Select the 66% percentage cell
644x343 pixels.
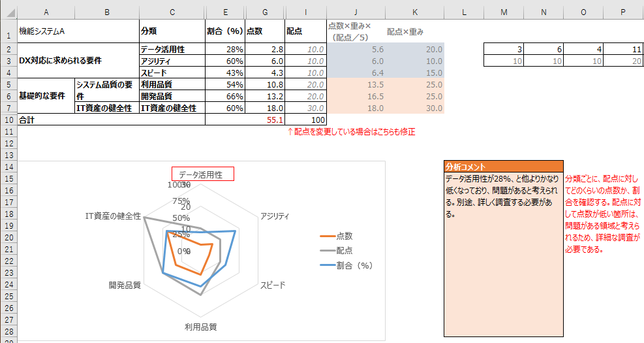[225, 96]
